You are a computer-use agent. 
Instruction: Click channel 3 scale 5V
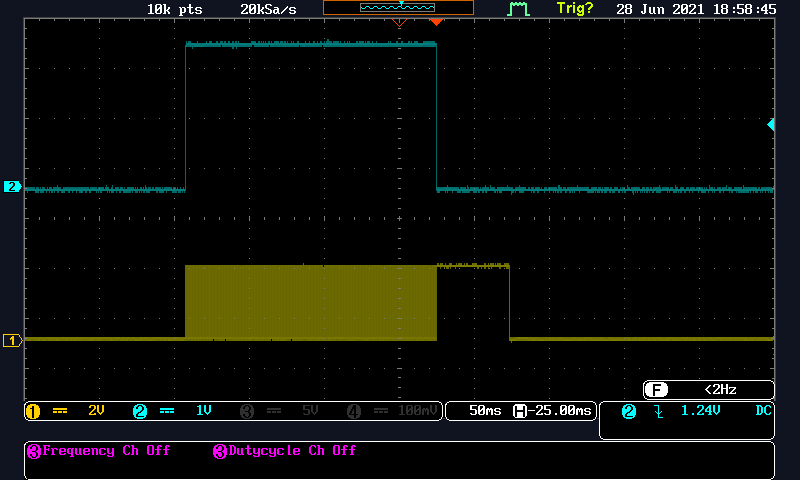[310, 411]
